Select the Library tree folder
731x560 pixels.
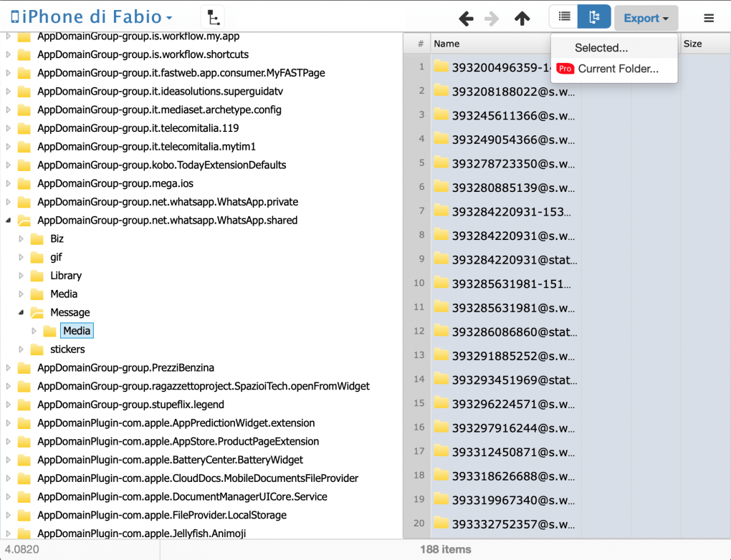pyautogui.click(x=66, y=276)
